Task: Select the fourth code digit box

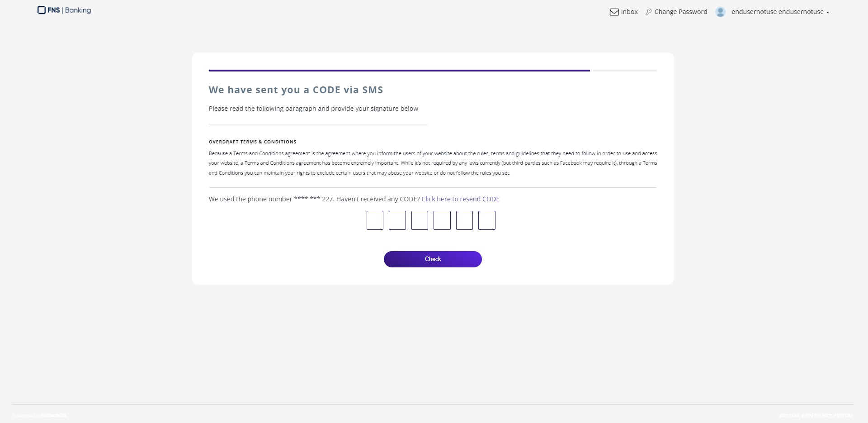Action: coord(442,220)
